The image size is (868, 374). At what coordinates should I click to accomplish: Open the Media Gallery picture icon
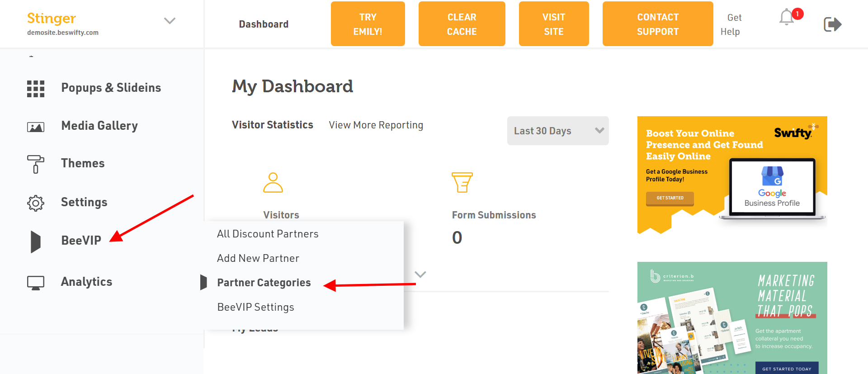point(36,127)
